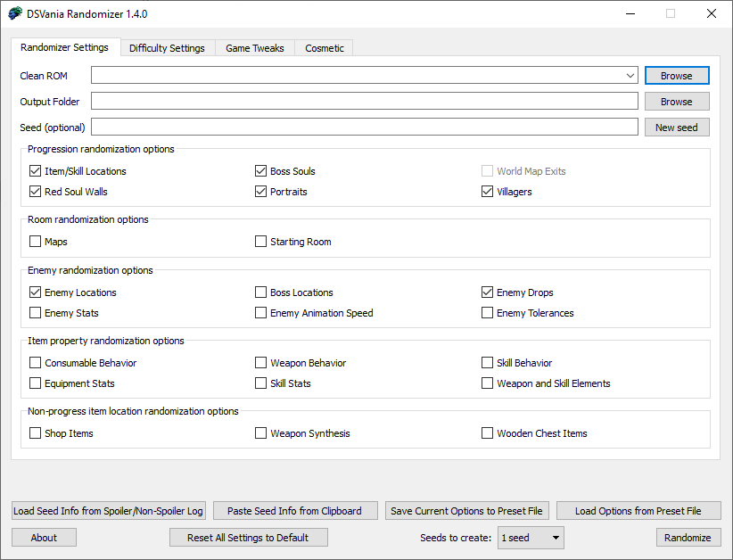Disable Item/Skill Locations checkbox

[x=36, y=171]
